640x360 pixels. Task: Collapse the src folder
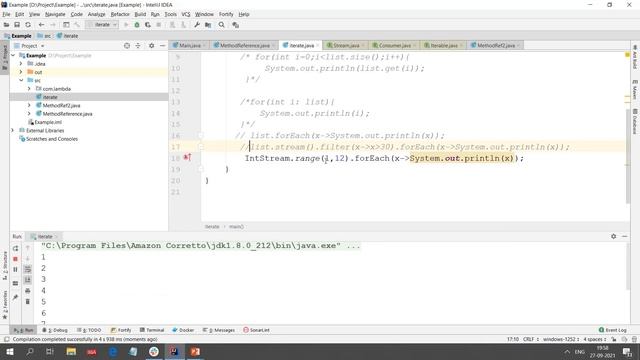pyautogui.click(x=21, y=80)
